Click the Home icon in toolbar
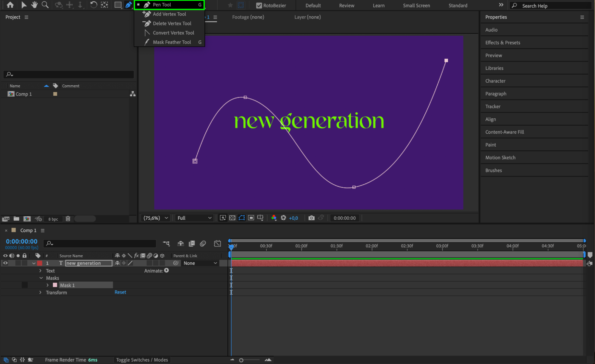Viewport: 595px width, 364px height. (x=10, y=5)
